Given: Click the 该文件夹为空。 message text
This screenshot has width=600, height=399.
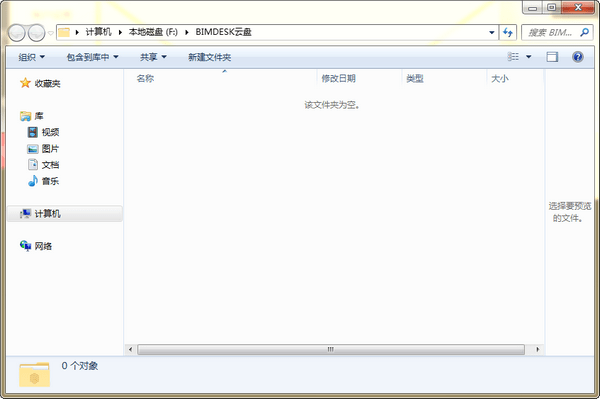Looking at the screenshot, I should coord(332,105).
